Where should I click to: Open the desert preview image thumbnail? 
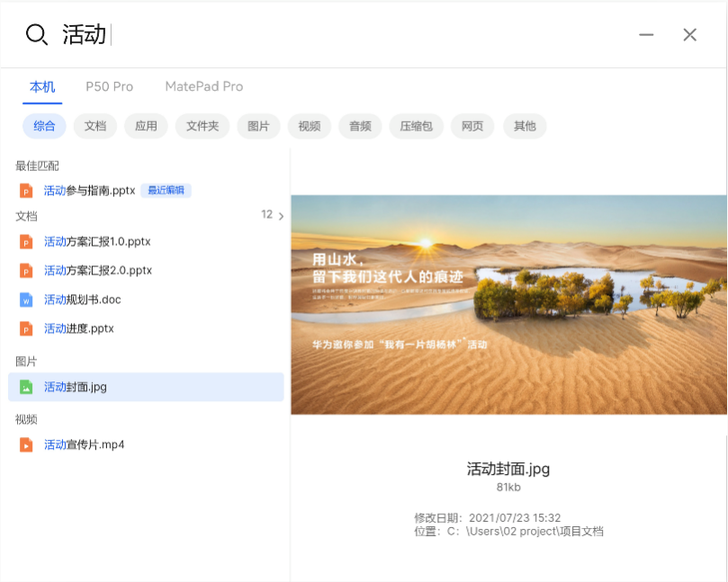click(508, 304)
